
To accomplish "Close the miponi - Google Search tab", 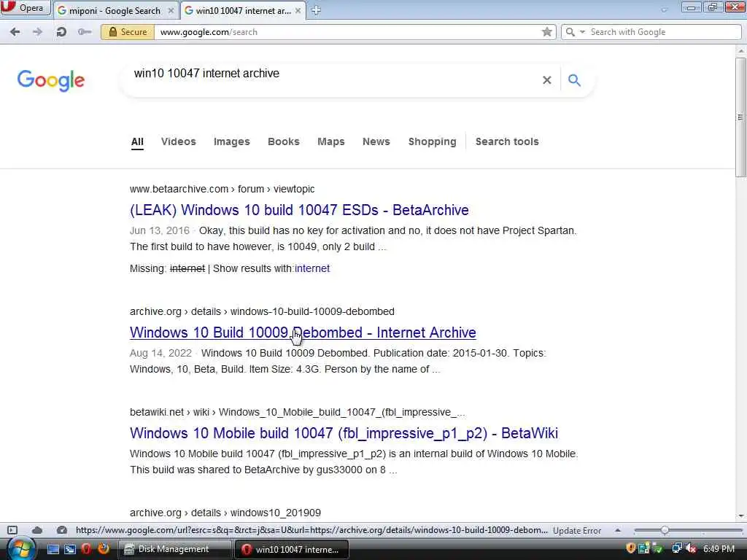I will [x=171, y=10].
